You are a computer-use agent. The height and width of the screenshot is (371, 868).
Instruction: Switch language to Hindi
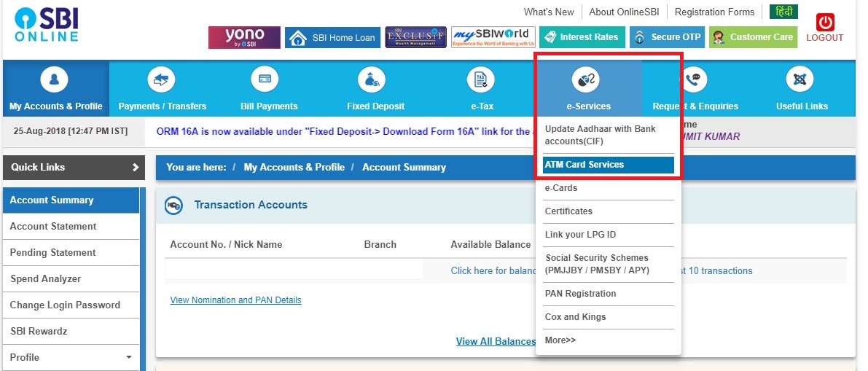point(783,12)
